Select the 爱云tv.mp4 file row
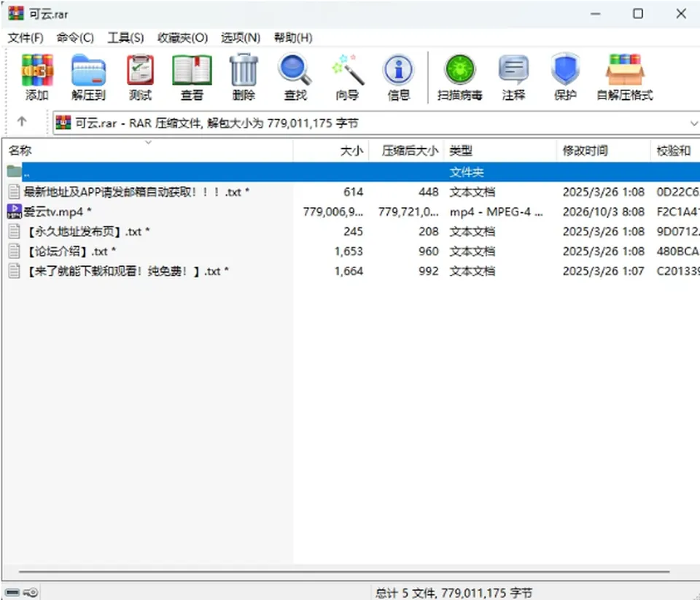The width and height of the screenshot is (700, 600). [x=353, y=211]
